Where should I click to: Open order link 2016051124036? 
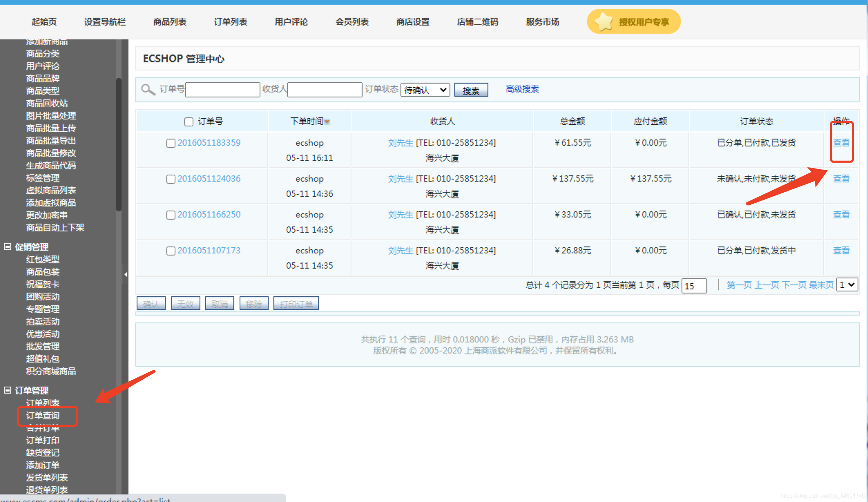209,178
